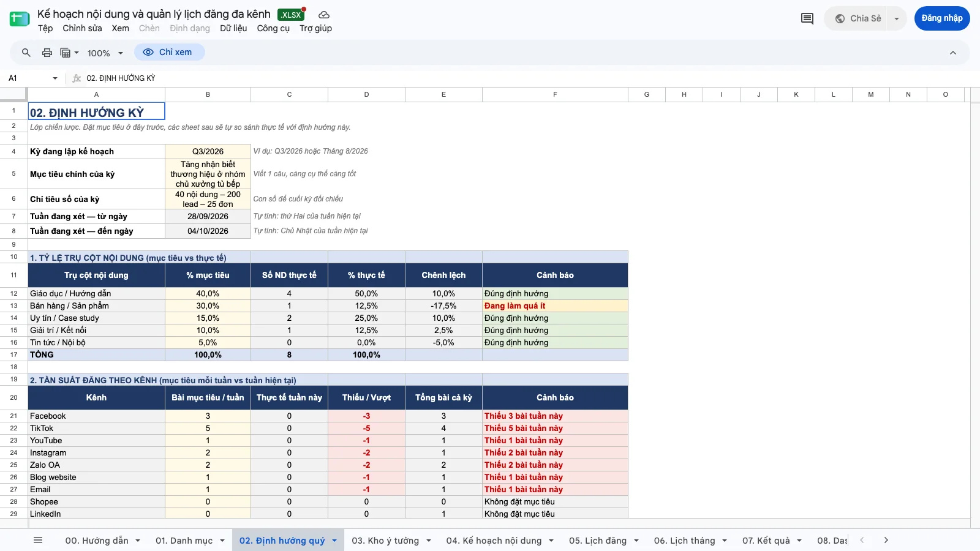Open the 00. Hướng dẫn tab menu arrow

point(138,541)
